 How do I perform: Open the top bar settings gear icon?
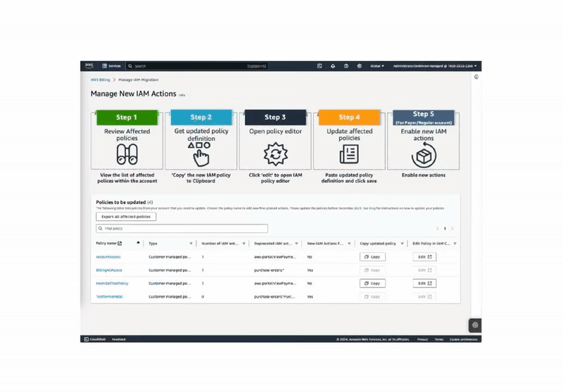pyautogui.click(x=360, y=66)
